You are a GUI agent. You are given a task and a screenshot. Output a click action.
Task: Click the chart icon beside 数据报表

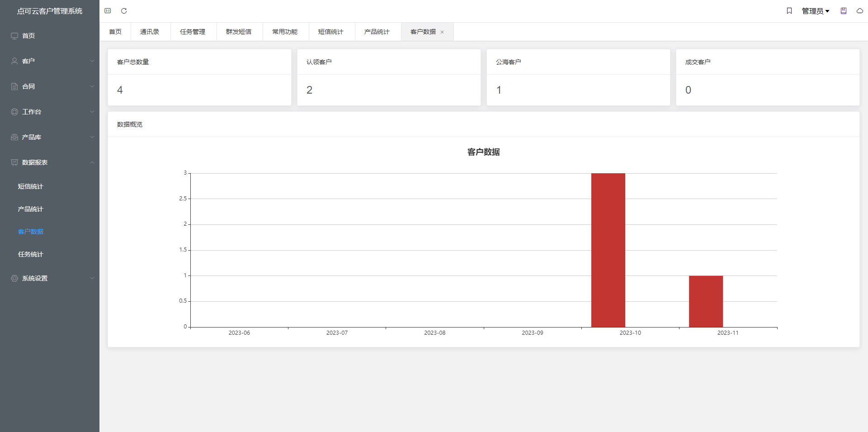click(14, 162)
